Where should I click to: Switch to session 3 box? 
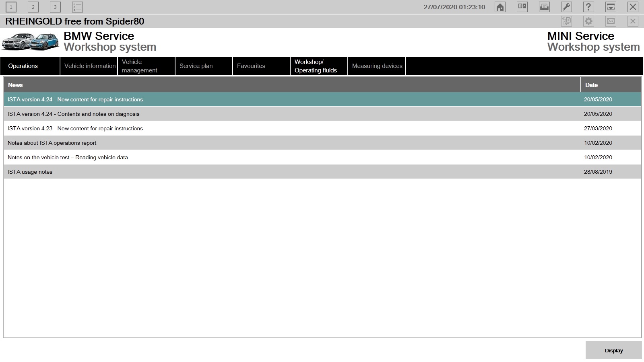tap(55, 7)
